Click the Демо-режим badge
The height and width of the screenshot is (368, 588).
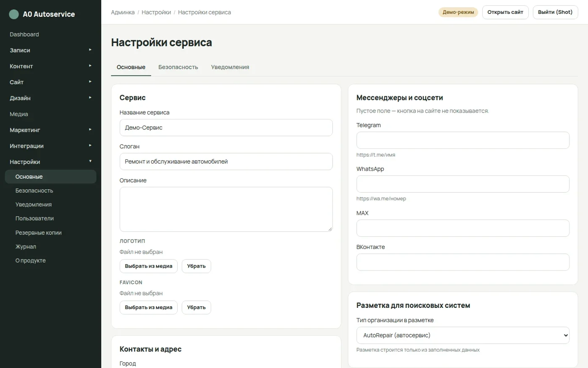point(458,12)
